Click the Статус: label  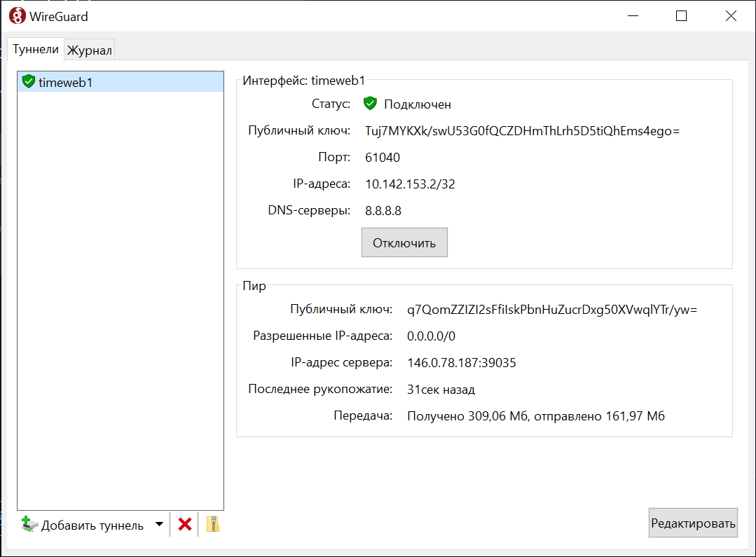(331, 104)
